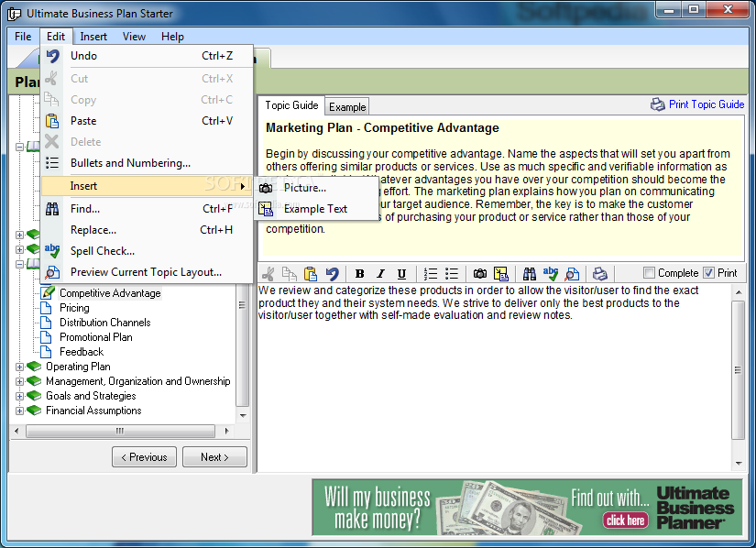Select Pricing topic in tree
This screenshot has width=756, height=548.
[74, 308]
